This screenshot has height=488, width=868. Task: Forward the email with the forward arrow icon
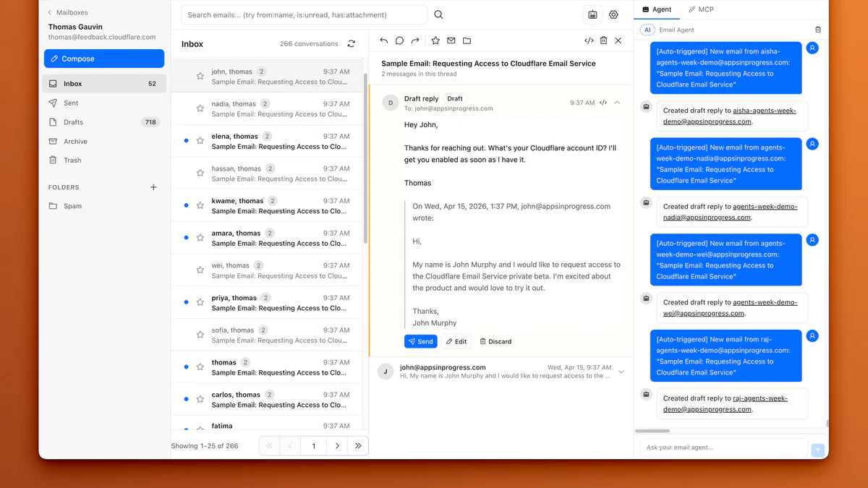(414, 40)
